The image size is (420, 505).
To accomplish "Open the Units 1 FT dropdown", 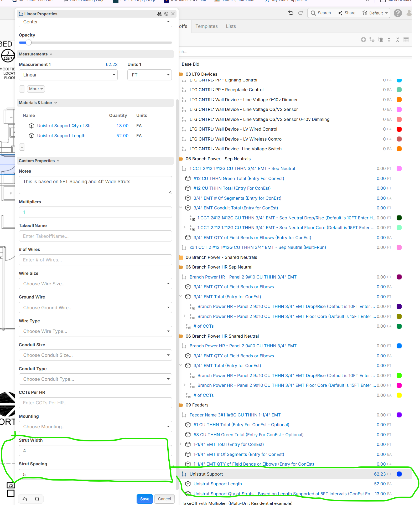I will pos(149,75).
